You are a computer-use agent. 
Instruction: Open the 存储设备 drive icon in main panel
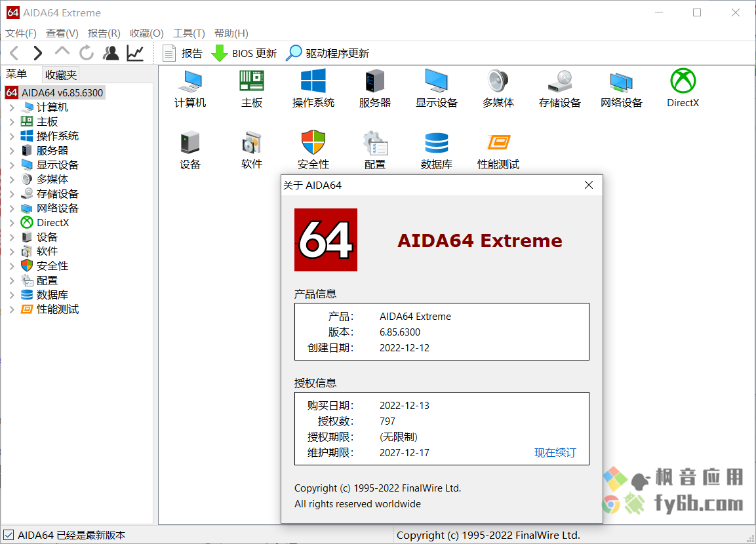pos(560,88)
